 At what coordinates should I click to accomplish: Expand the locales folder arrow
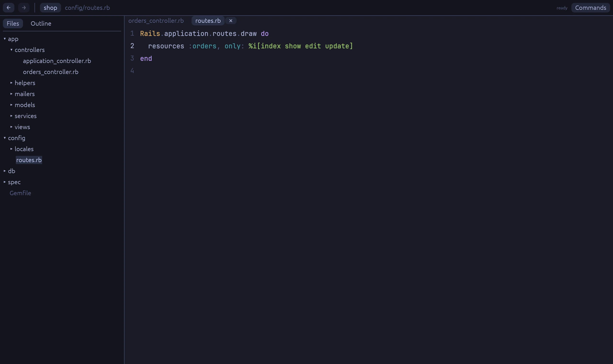click(11, 149)
